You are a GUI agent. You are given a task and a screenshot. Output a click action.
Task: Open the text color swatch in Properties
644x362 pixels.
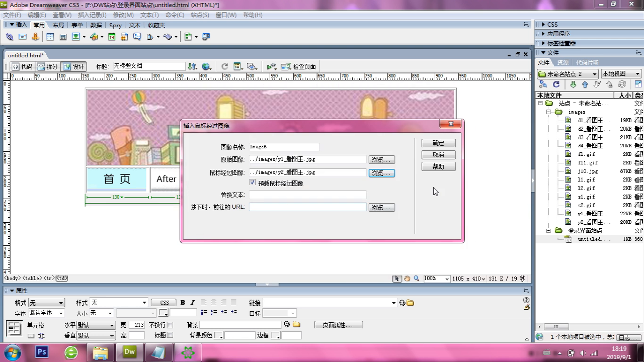163,313
